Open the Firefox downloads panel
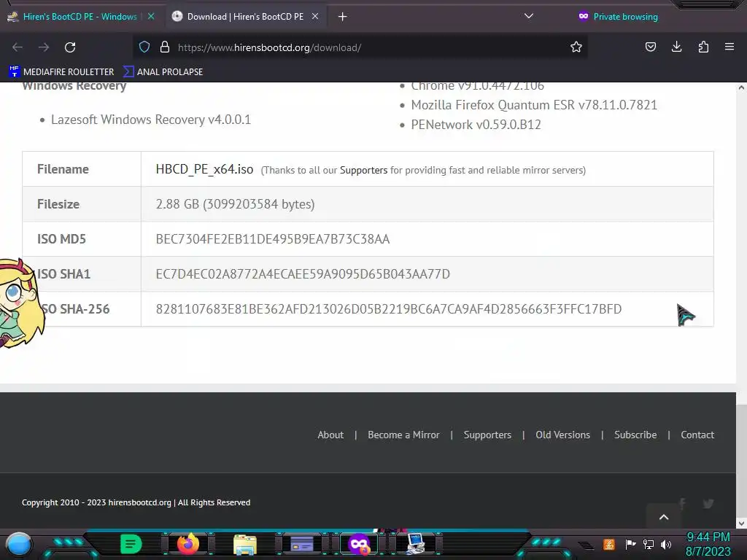This screenshot has width=747, height=560. [676, 47]
